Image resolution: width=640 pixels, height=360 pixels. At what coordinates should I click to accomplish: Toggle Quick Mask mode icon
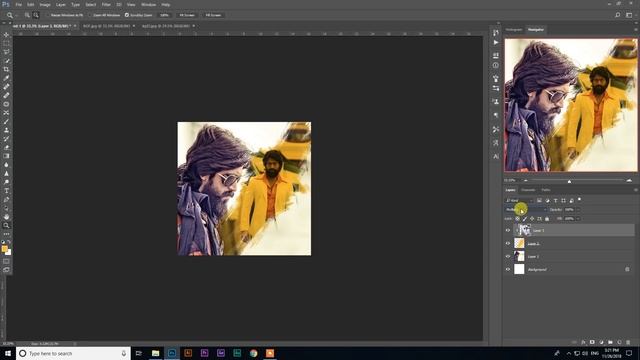pos(6,261)
